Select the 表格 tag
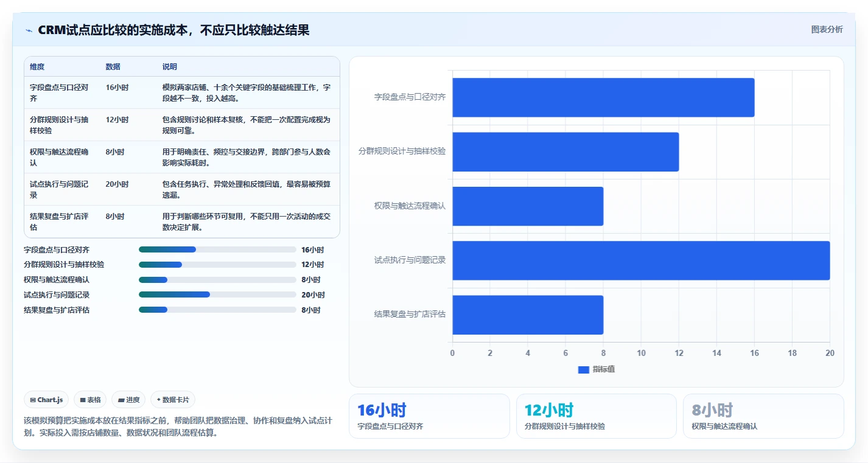Screen dimensions: 868x463 90,400
